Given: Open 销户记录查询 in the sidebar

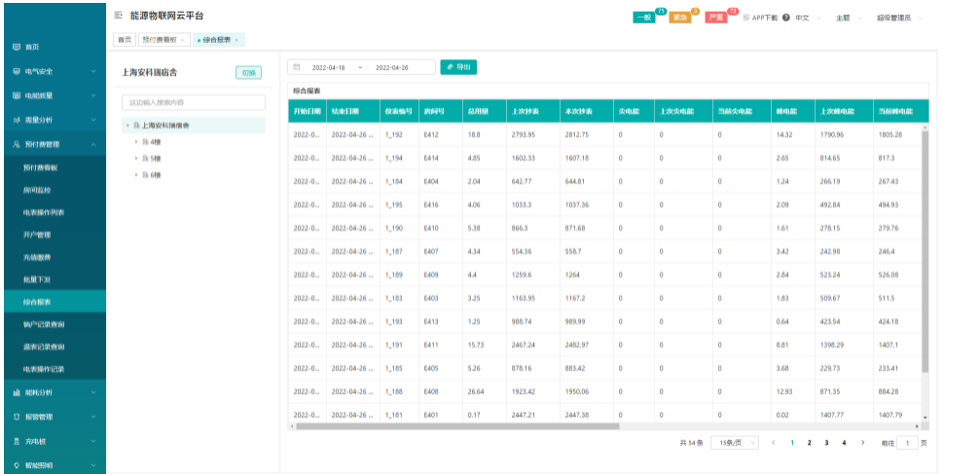Looking at the screenshot, I should (44, 324).
